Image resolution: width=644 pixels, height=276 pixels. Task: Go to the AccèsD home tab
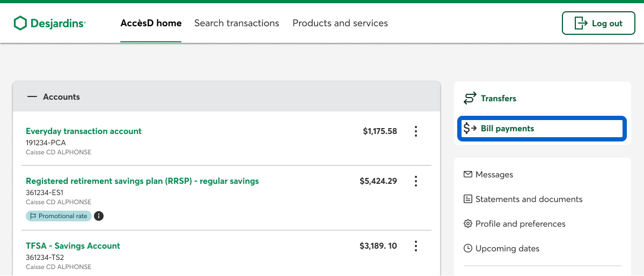coord(151,23)
